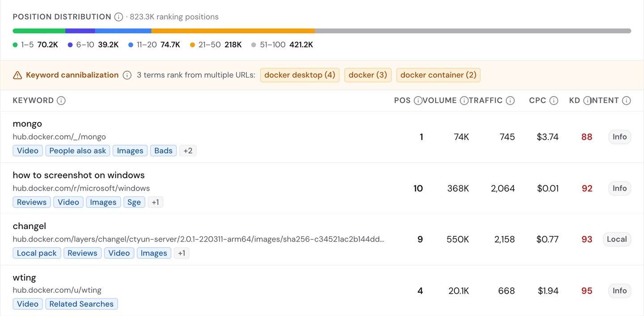Sort by the VOLUME column header
The image size is (644, 316).
pos(440,101)
